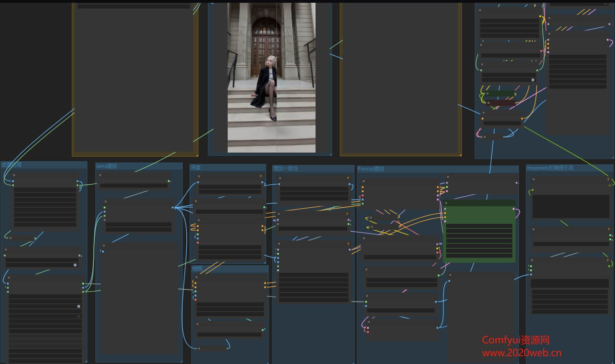Click the large text box in the top deepseek node
This screenshot has width=615, height=364.
click(x=571, y=206)
